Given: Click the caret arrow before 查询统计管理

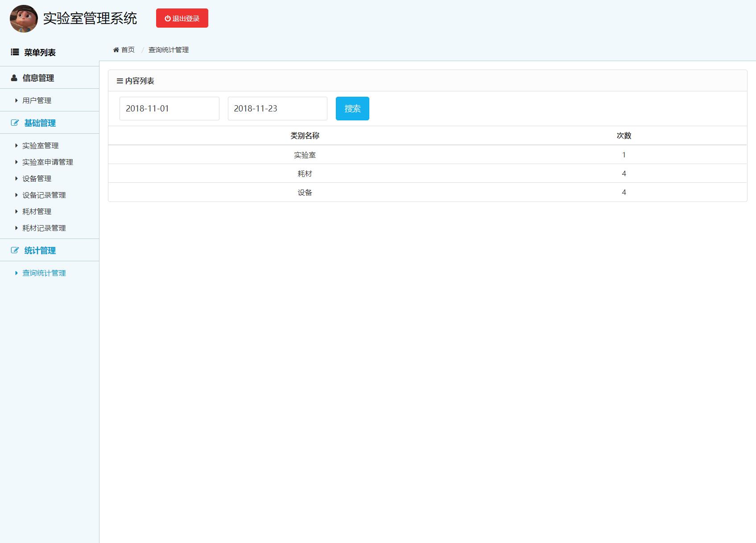Looking at the screenshot, I should click(x=17, y=273).
